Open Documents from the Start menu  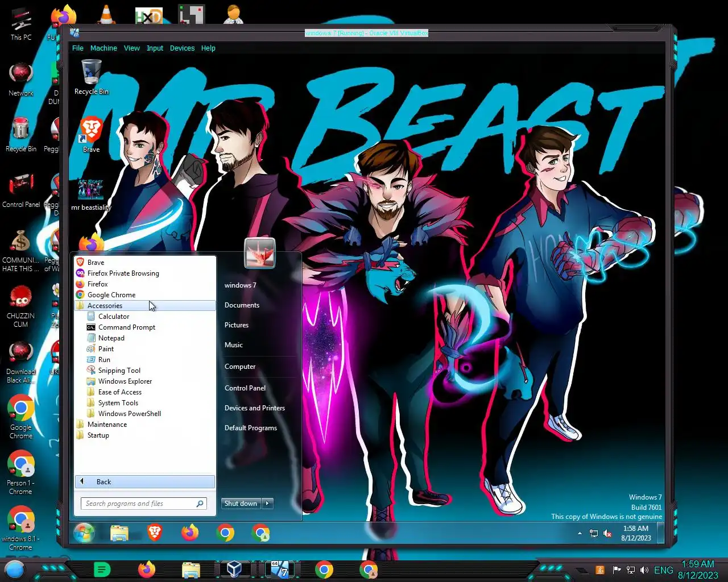[242, 305]
